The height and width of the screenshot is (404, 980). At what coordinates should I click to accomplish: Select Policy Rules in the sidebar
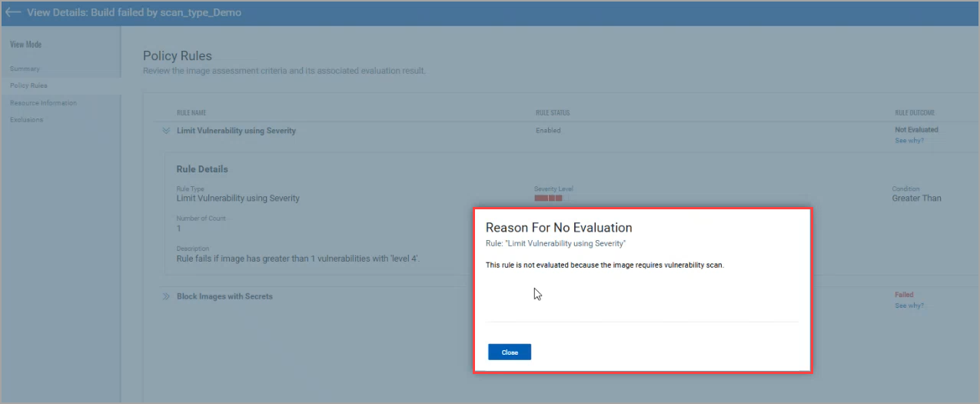pyautogui.click(x=28, y=85)
